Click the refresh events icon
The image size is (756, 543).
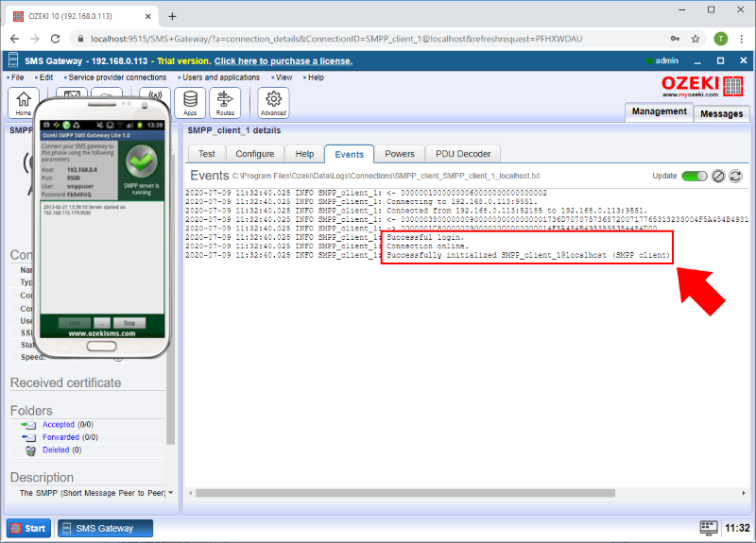point(735,176)
